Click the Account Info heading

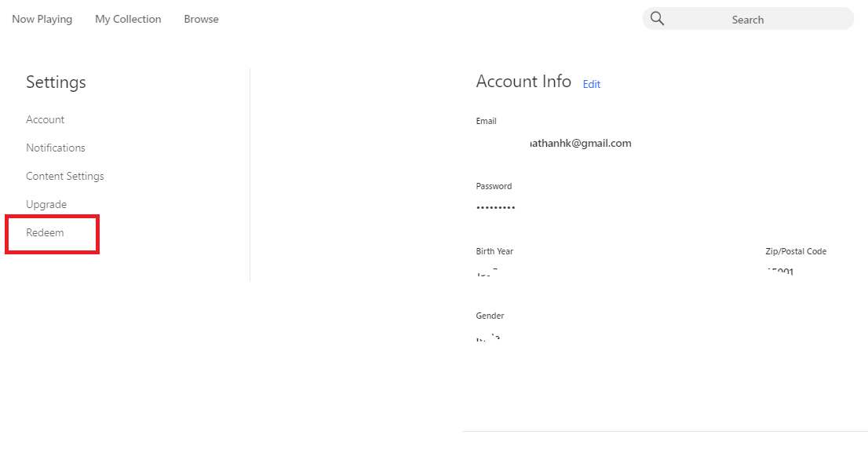click(x=523, y=82)
